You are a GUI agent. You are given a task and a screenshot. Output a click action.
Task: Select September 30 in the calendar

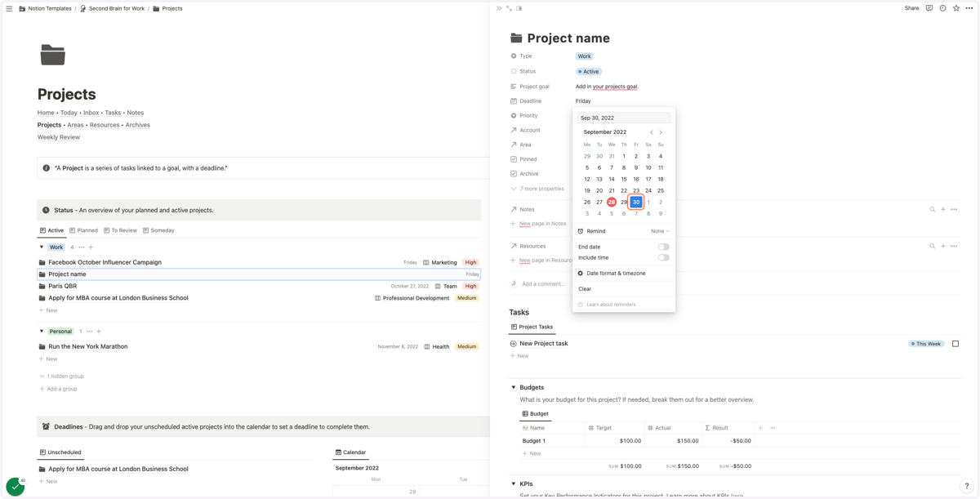click(636, 203)
